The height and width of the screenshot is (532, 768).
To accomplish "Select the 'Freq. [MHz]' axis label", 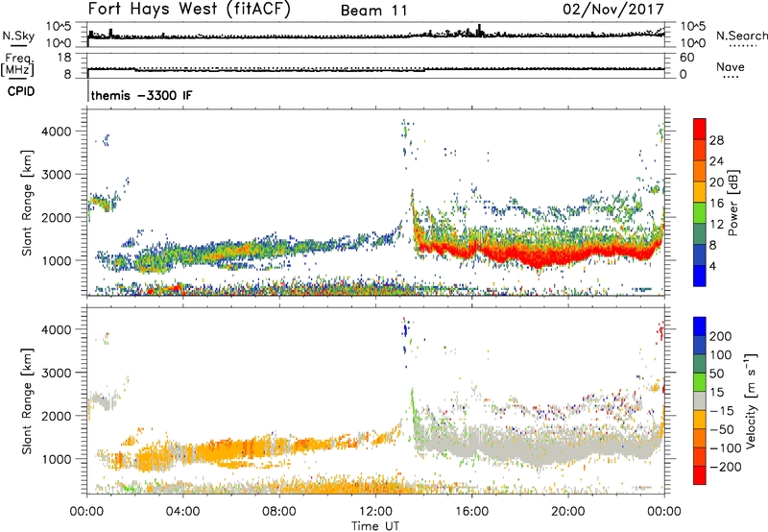I will [18, 64].
